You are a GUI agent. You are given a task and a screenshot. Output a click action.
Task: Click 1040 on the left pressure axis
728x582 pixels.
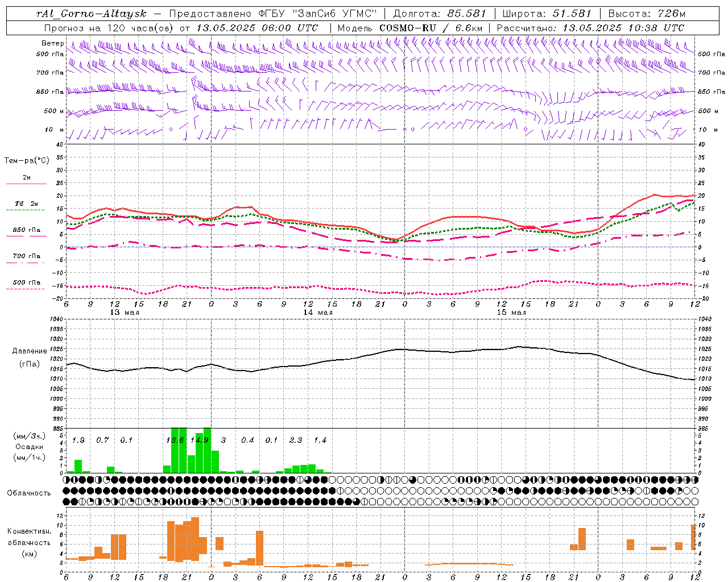pyautogui.click(x=56, y=319)
